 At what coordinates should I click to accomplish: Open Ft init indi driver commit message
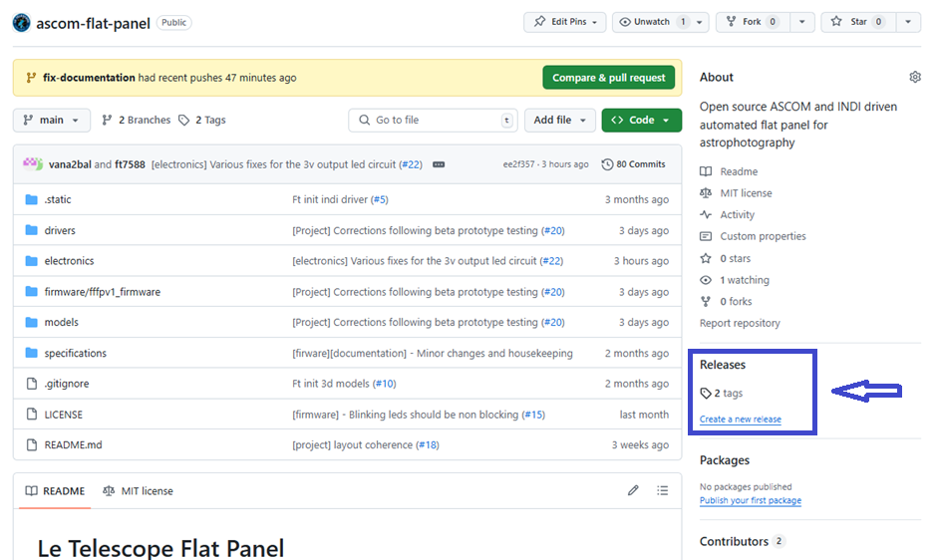point(330,200)
